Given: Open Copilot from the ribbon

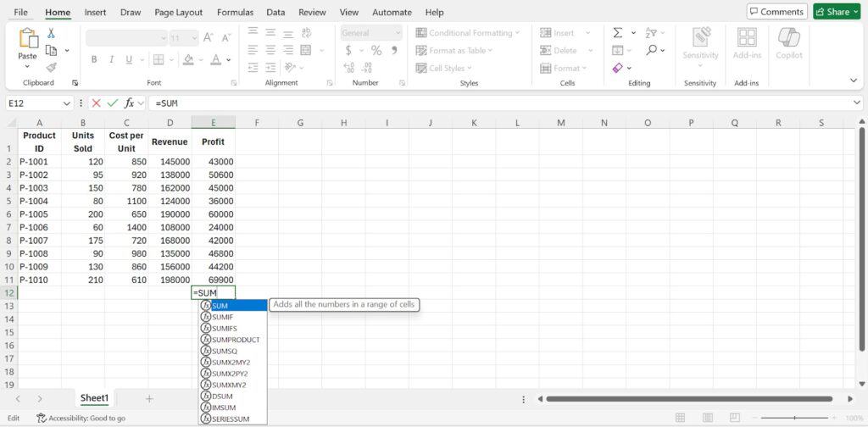Looking at the screenshot, I should point(789,44).
